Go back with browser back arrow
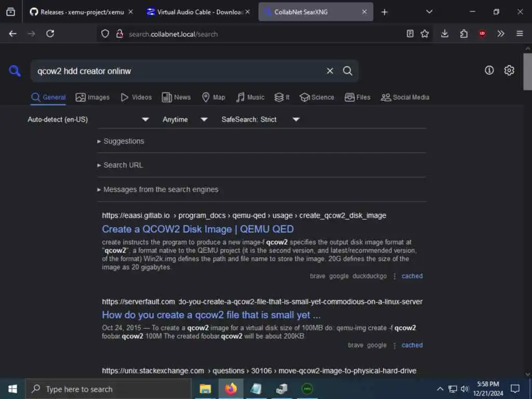The height and width of the screenshot is (399, 532). [x=13, y=34]
